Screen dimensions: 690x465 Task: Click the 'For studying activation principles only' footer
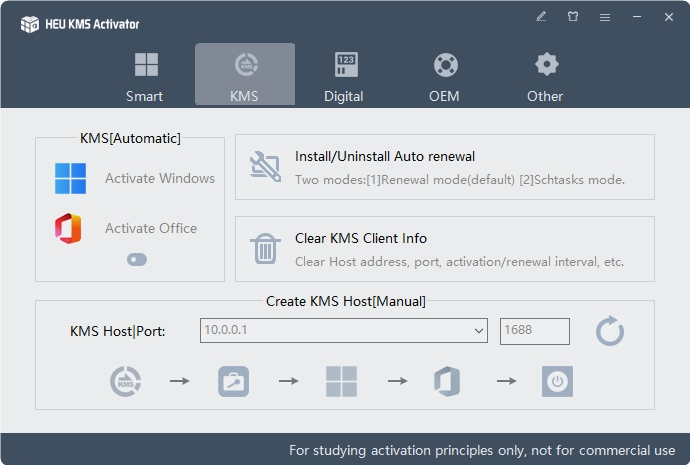(x=482, y=450)
